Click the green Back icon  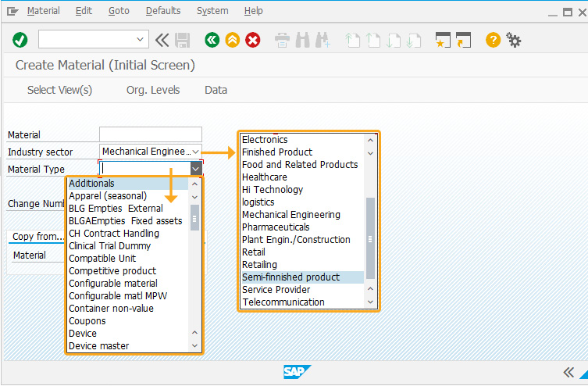pos(212,40)
